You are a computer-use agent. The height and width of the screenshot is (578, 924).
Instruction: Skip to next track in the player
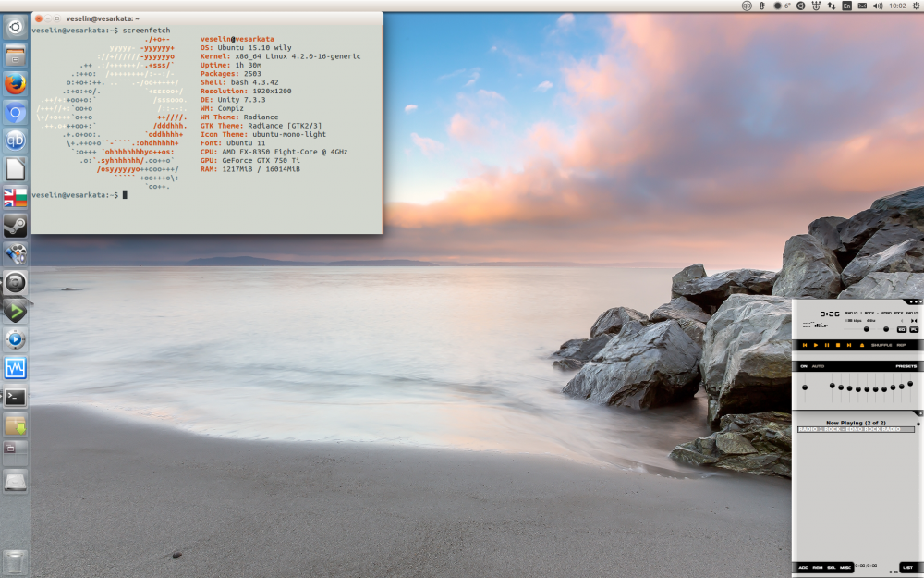[849, 345]
